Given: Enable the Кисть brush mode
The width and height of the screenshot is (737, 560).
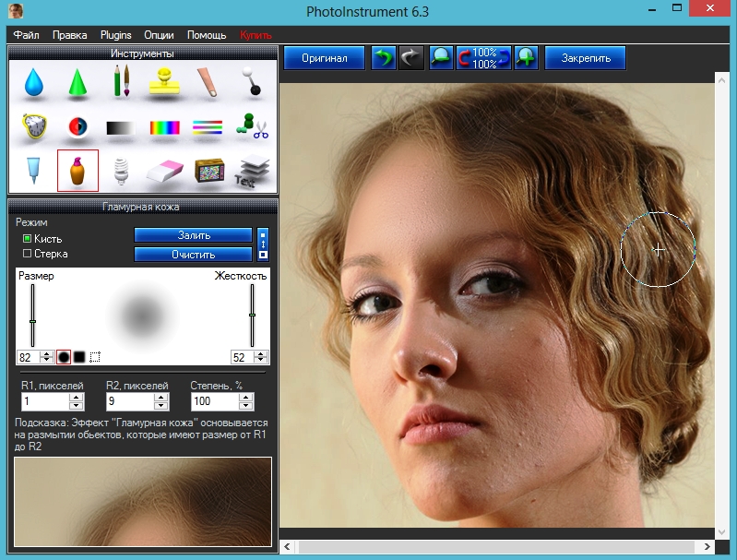Looking at the screenshot, I should click(x=27, y=239).
